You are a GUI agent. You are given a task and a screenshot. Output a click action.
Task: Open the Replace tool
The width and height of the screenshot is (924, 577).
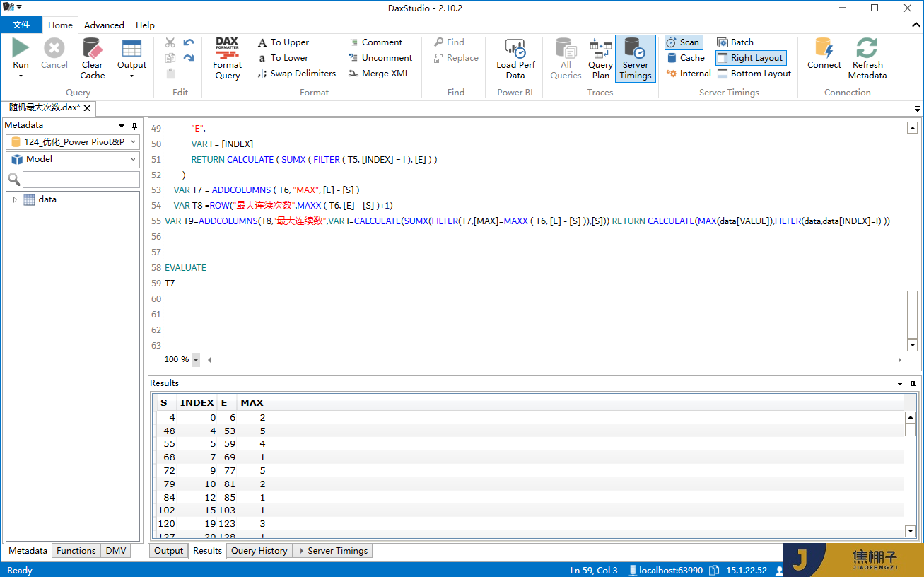click(456, 58)
